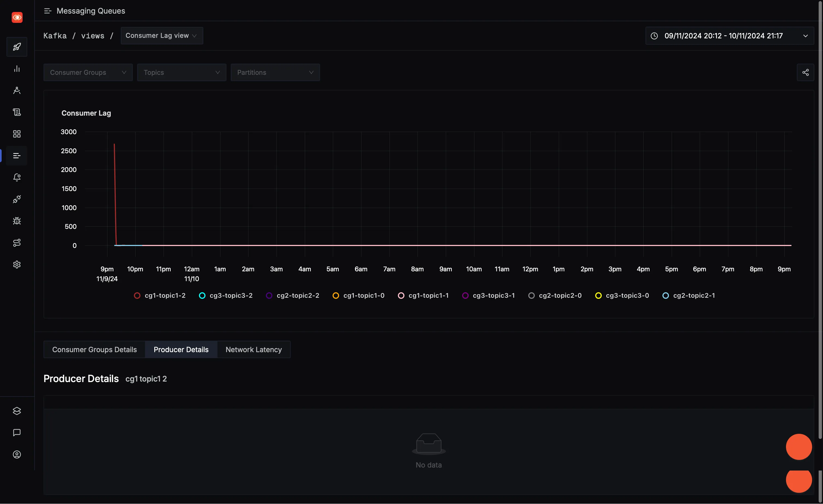The width and height of the screenshot is (823, 504).
Task: Expand the Partitions filter dropdown
Action: (x=275, y=72)
